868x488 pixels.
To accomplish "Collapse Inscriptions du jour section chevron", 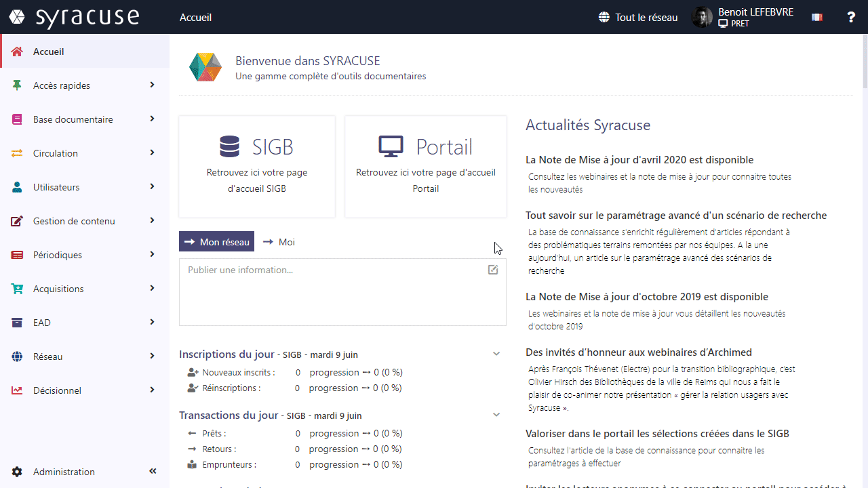I will [x=496, y=354].
